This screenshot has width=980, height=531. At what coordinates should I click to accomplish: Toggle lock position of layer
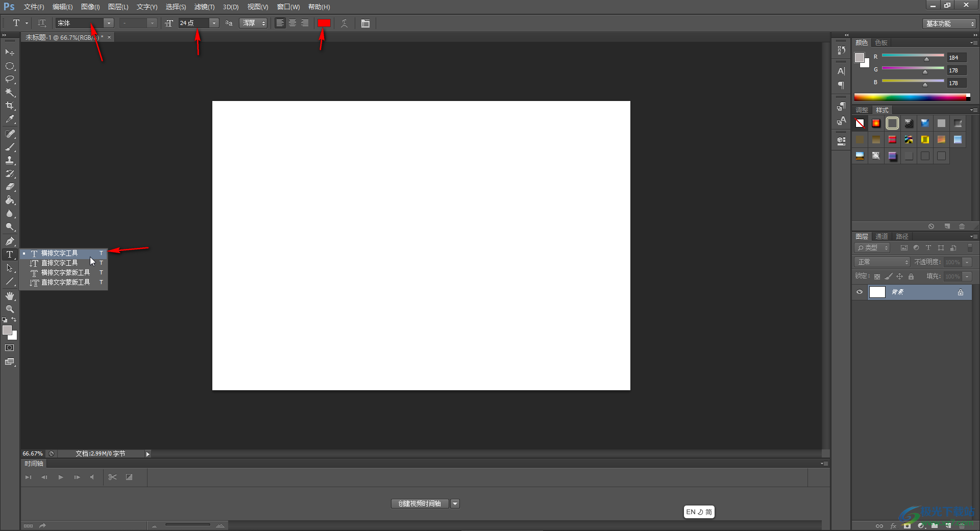coord(900,276)
